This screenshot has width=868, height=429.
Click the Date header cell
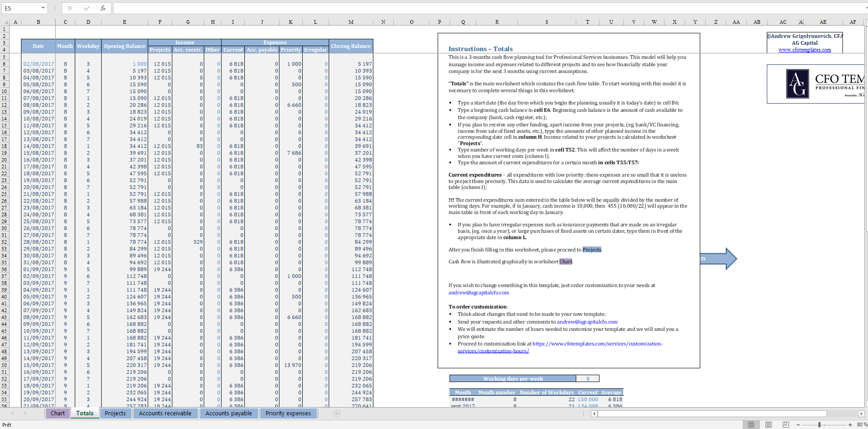point(38,46)
